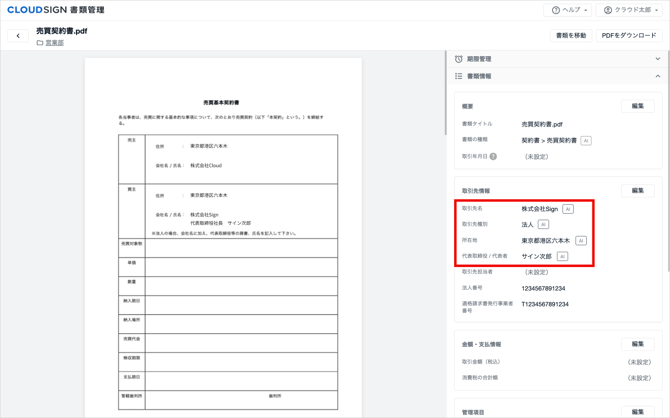670x418 pixels.
Task: Click 契約書 > 売買契約書 type value
Action: pyautogui.click(x=549, y=141)
